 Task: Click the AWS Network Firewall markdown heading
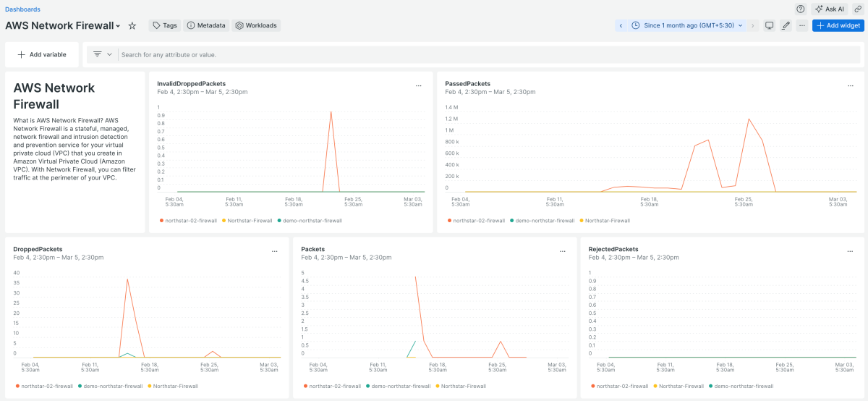pyautogui.click(x=54, y=96)
